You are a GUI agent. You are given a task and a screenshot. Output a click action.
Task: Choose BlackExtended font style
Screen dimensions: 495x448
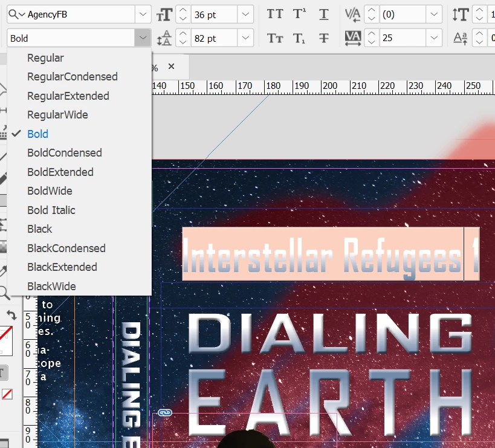coord(79,267)
